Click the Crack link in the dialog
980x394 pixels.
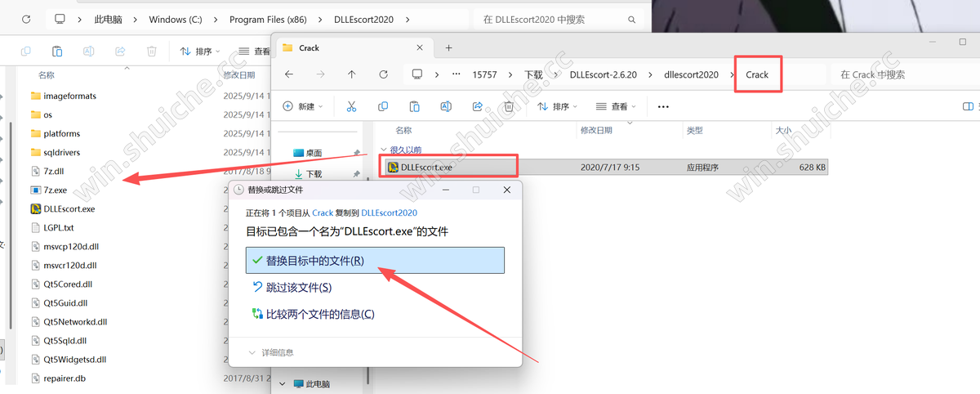(323, 213)
